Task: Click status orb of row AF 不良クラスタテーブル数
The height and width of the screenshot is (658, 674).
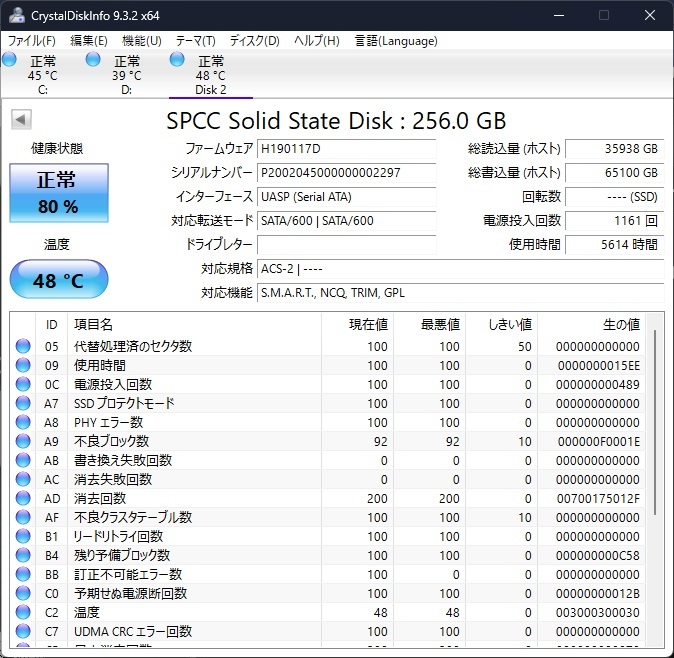Action: tap(23, 517)
